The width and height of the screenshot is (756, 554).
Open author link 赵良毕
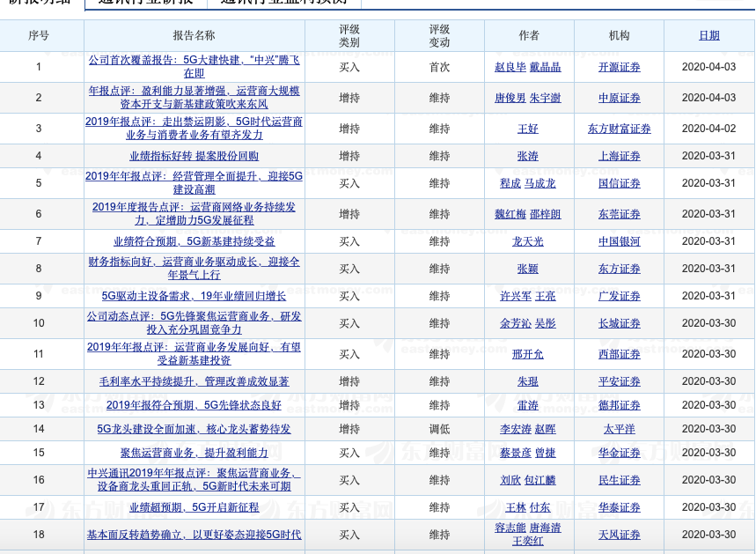[x=510, y=67]
